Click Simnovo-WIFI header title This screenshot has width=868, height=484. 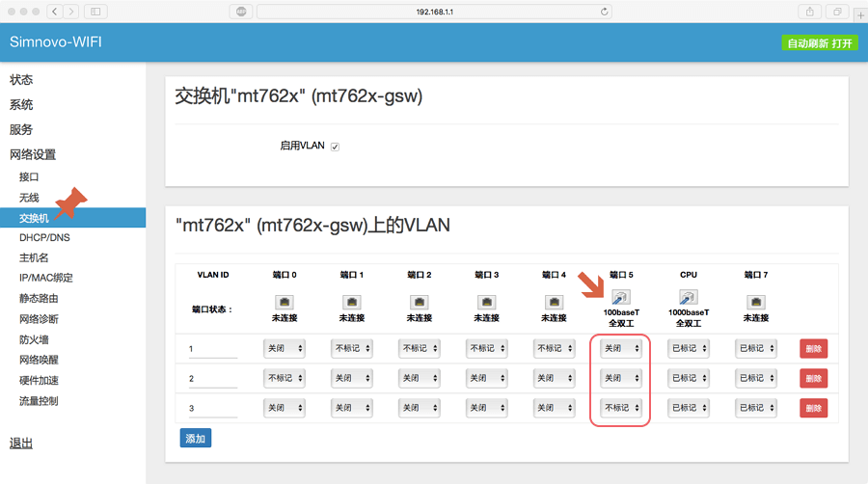56,42
